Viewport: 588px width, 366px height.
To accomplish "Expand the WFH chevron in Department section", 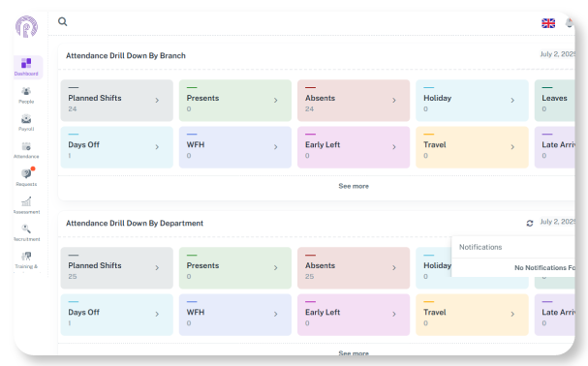I will [276, 314].
